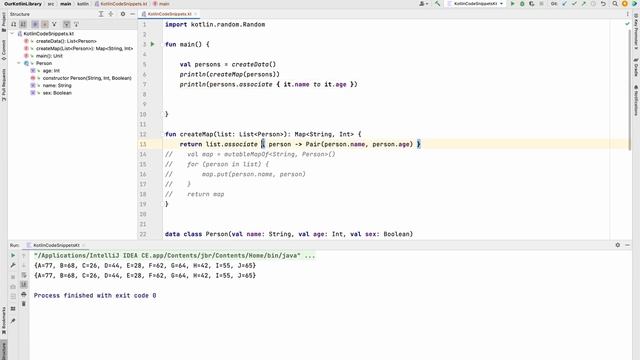Pin the Run tab

(x=13, y=321)
